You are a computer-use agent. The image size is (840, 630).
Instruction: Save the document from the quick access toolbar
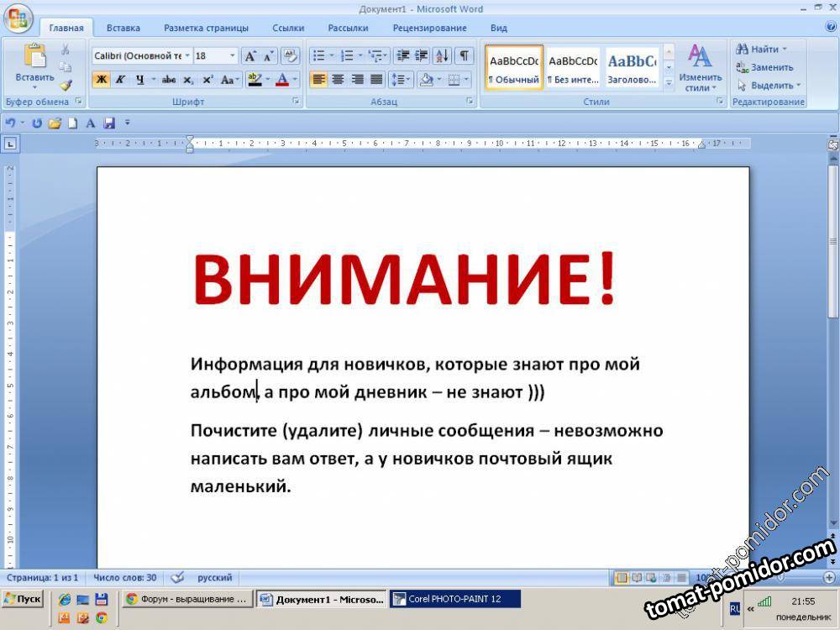[x=109, y=123]
